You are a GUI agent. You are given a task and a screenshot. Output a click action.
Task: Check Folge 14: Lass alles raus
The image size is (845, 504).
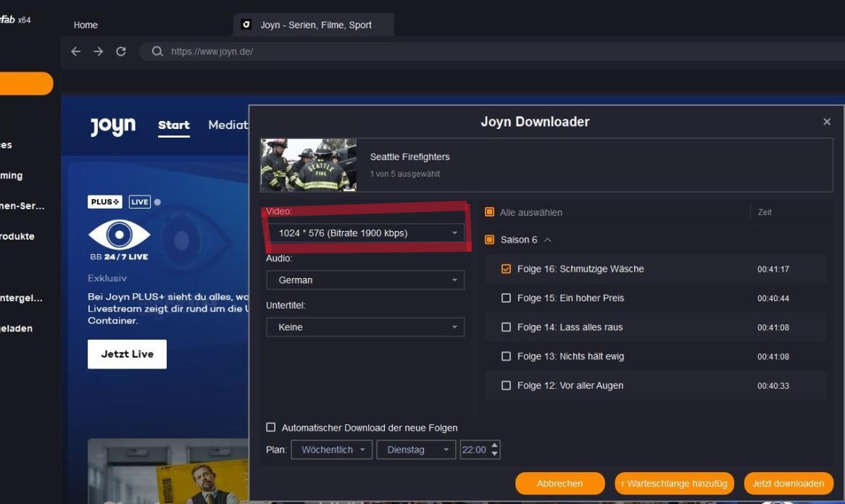tap(506, 327)
